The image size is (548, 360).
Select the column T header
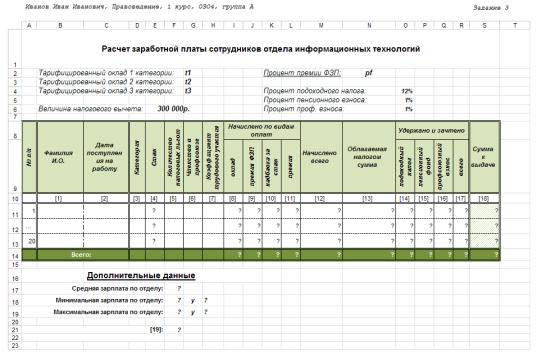coord(515,26)
